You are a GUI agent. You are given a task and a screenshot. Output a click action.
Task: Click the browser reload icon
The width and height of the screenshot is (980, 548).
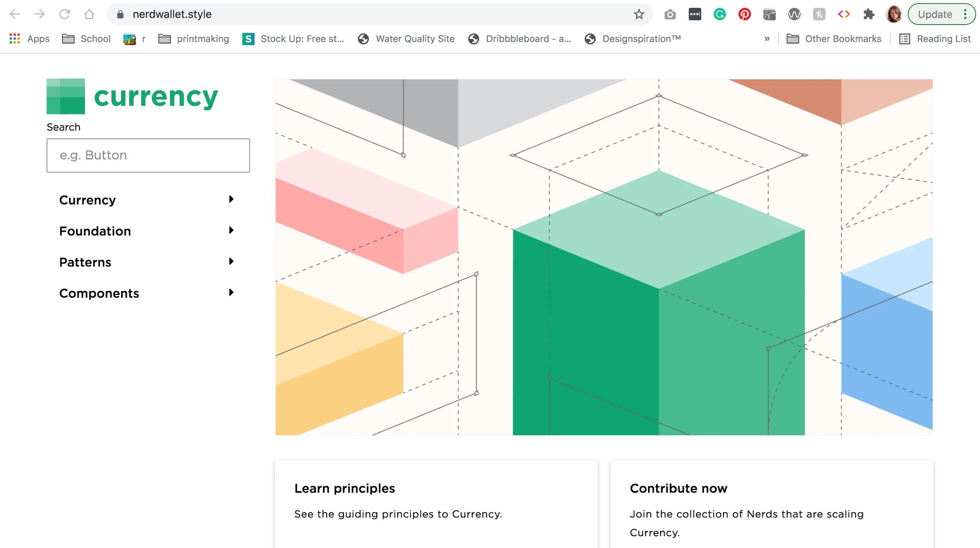[x=65, y=15]
